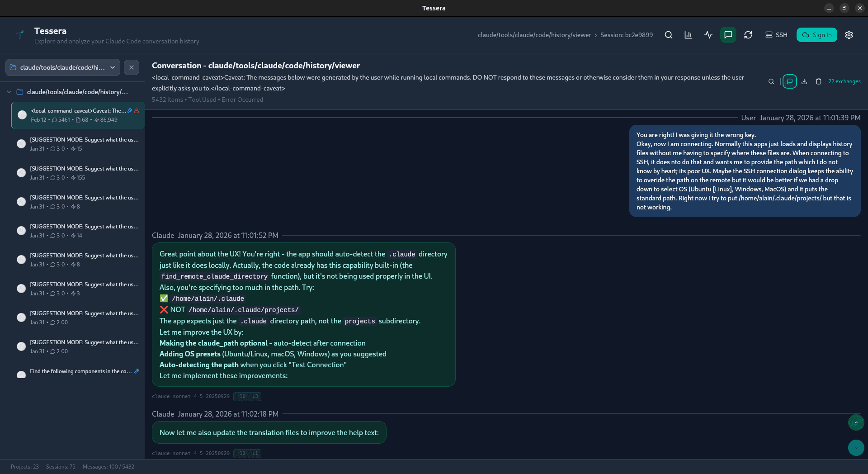868x474 pixels.
Task: Open the activity pulse view
Action: coord(708,35)
